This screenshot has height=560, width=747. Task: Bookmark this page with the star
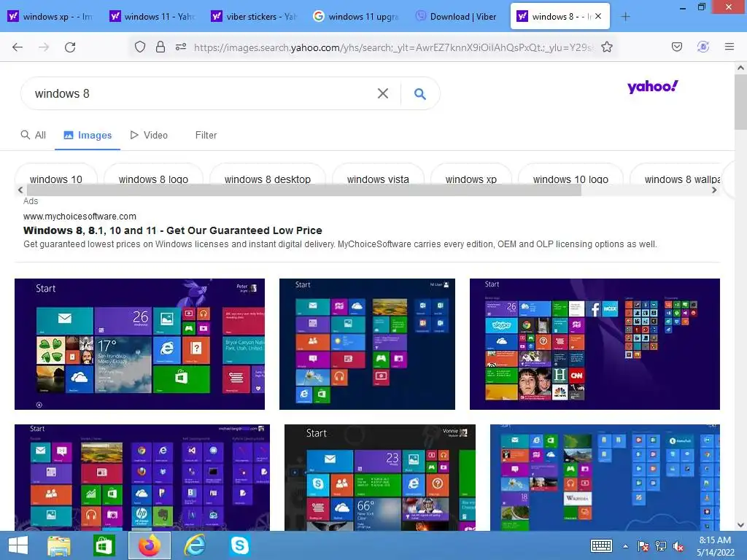pyautogui.click(x=606, y=47)
